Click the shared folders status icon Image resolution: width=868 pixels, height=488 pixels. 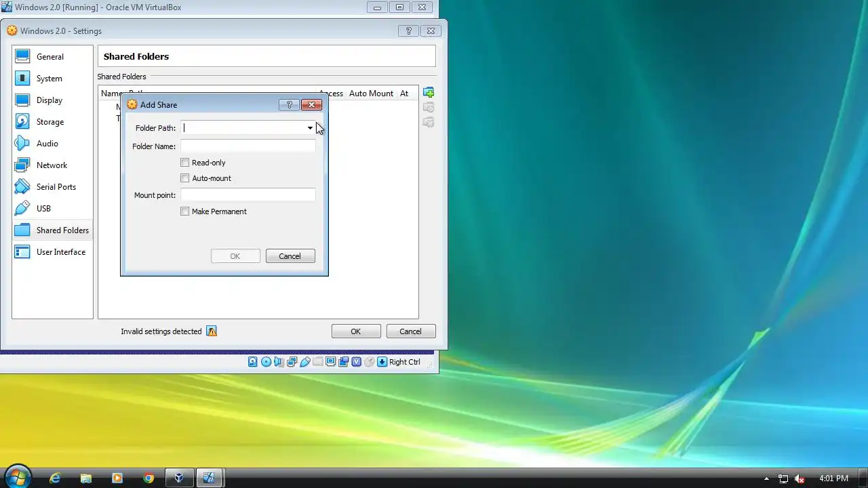click(x=318, y=362)
